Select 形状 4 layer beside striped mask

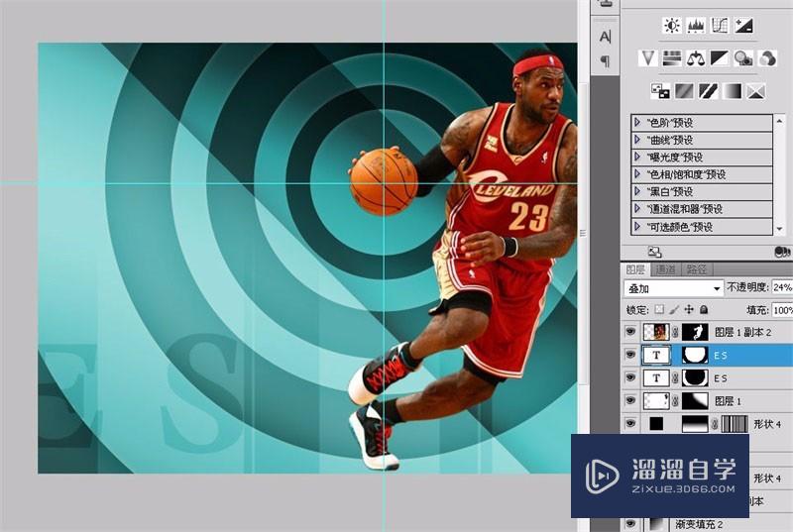pos(767,424)
